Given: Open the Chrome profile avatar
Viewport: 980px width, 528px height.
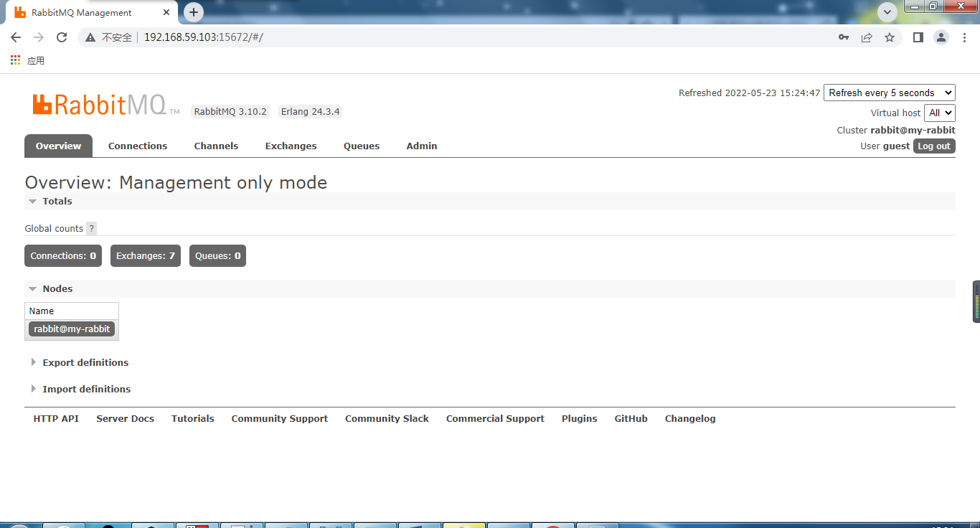Looking at the screenshot, I should click(x=941, y=37).
